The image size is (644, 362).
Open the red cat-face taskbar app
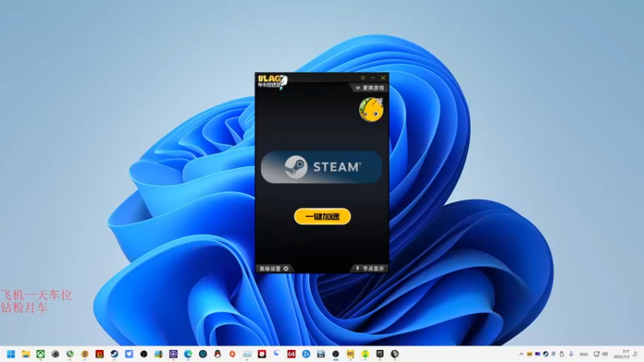(262, 354)
